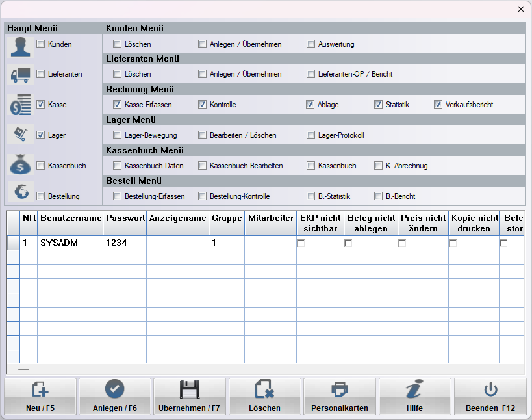
Task: Close the user rights window
Action: [521, 9]
